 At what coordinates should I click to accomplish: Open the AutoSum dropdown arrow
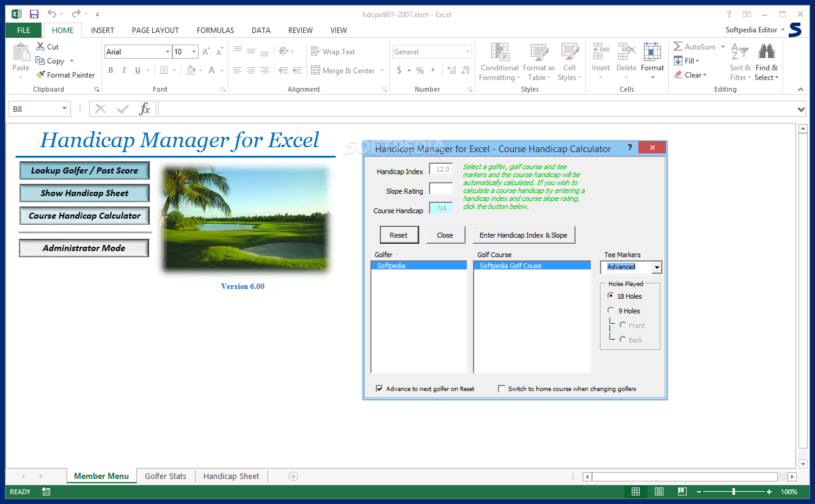point(723,47)
